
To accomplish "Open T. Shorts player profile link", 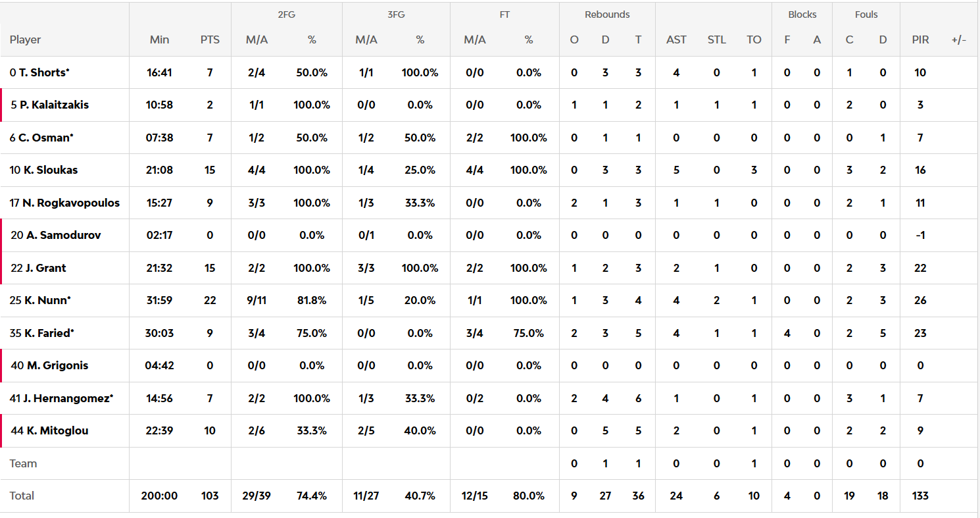I will click(x=43, y=72).
